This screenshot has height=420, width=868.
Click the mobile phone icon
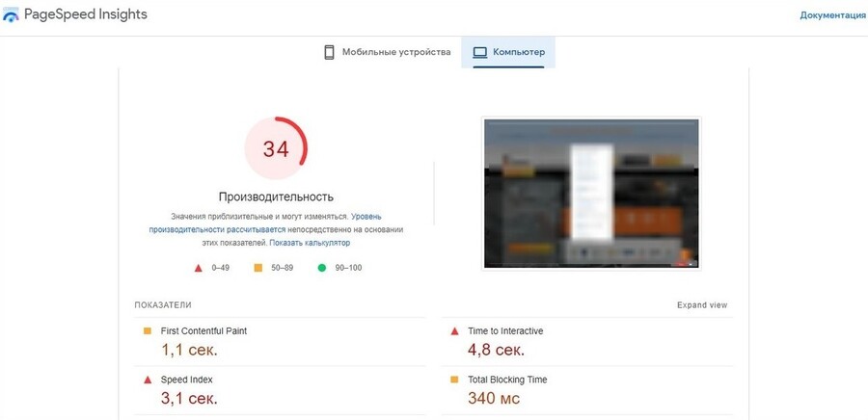(329, 52)
